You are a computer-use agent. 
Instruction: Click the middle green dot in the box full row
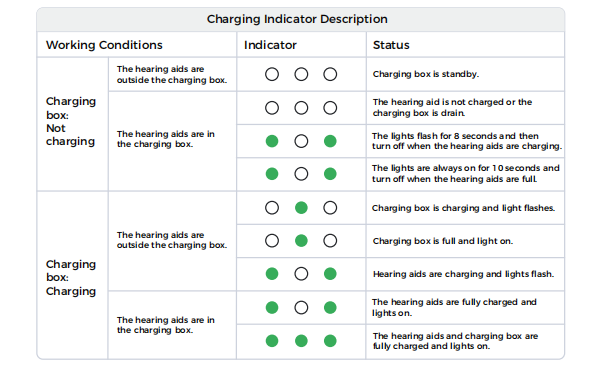pos(301,241)
